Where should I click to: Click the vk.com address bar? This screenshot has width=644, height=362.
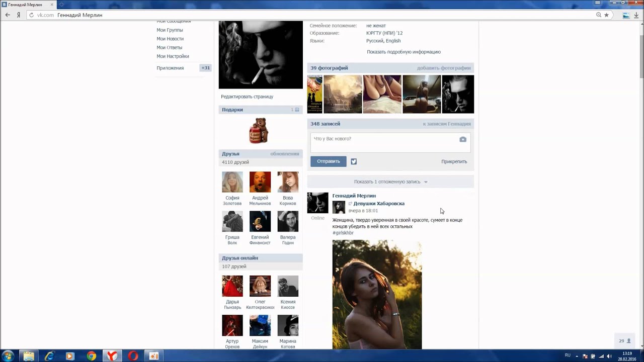point(312,15)
